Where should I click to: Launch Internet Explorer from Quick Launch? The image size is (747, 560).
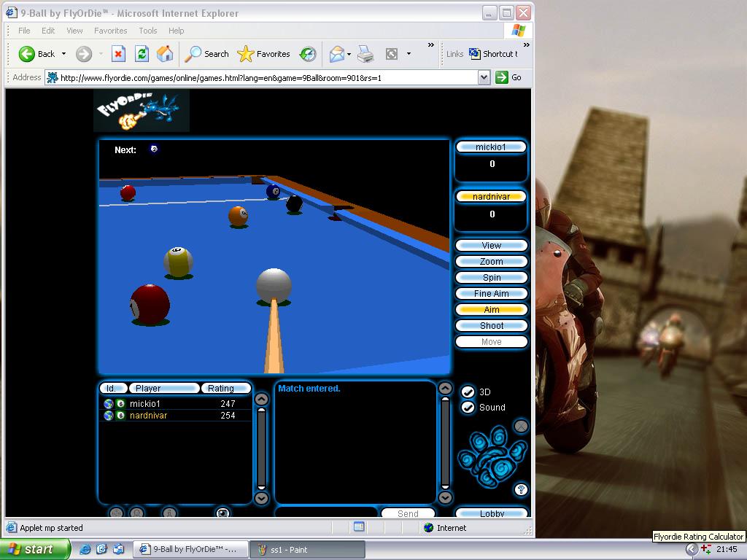click(85, 549)
